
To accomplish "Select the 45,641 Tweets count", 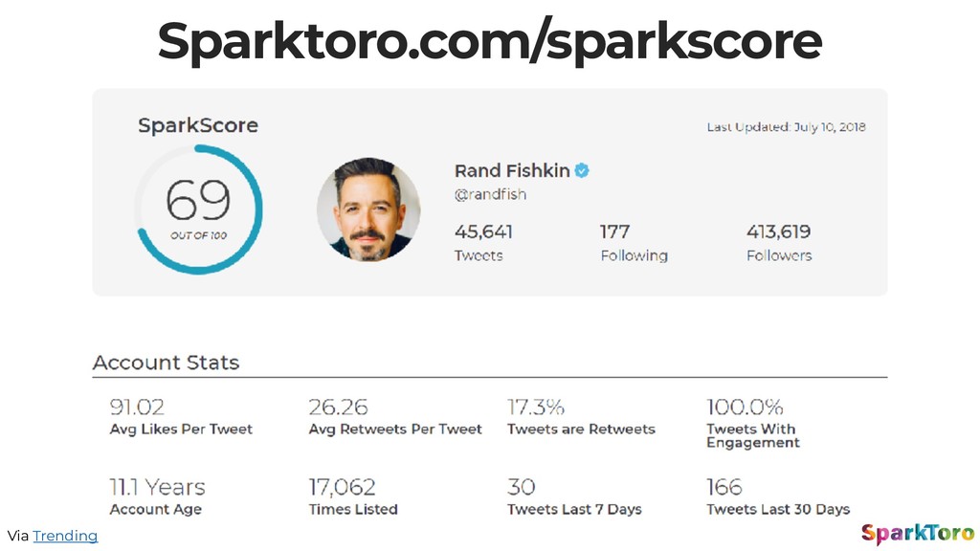I will (x=483, y=242).
